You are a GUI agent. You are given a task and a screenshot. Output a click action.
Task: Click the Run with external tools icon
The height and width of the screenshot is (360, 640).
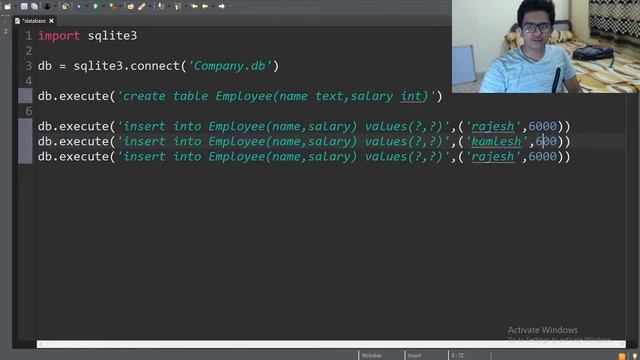(x=113, y=6)
